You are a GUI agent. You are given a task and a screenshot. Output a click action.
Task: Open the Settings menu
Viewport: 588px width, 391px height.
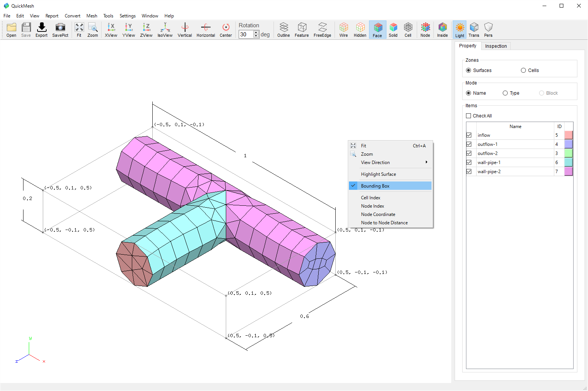point(128,16)
